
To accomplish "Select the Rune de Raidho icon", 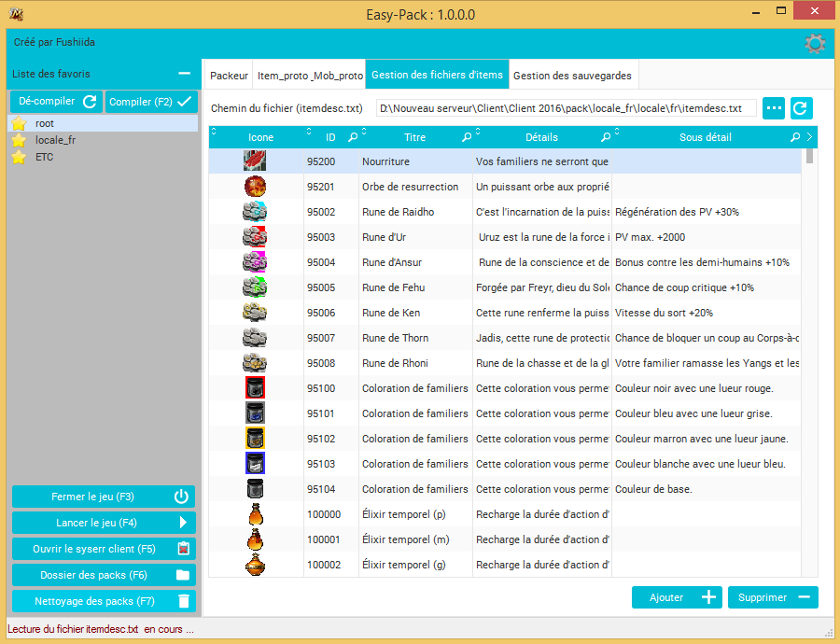I will point(255,212).
